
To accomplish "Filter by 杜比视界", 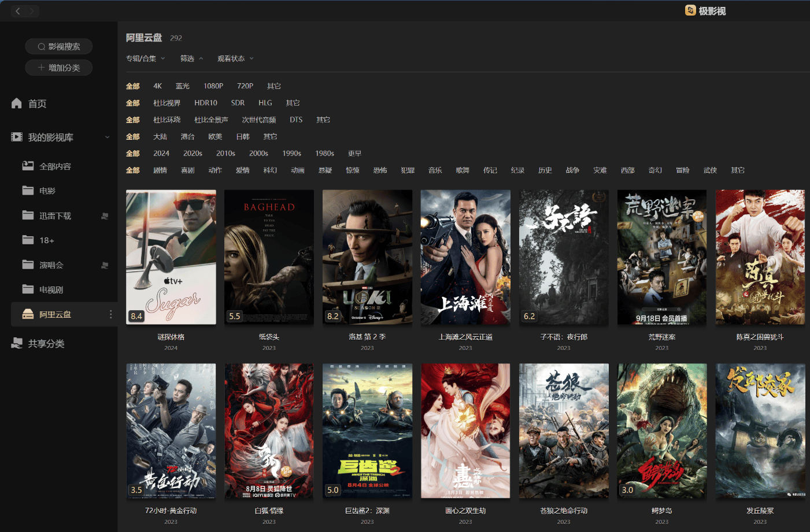I will point(167,103).
